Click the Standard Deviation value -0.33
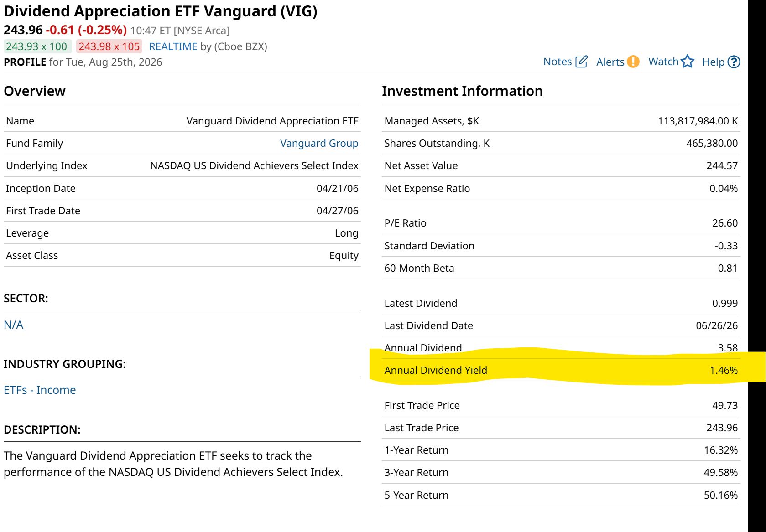The width and height of the screenshot is (766, 532). [726, 246]
